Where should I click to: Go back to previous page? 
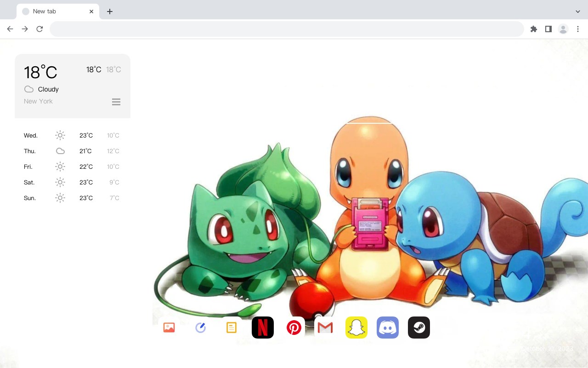tap(10, 29)
